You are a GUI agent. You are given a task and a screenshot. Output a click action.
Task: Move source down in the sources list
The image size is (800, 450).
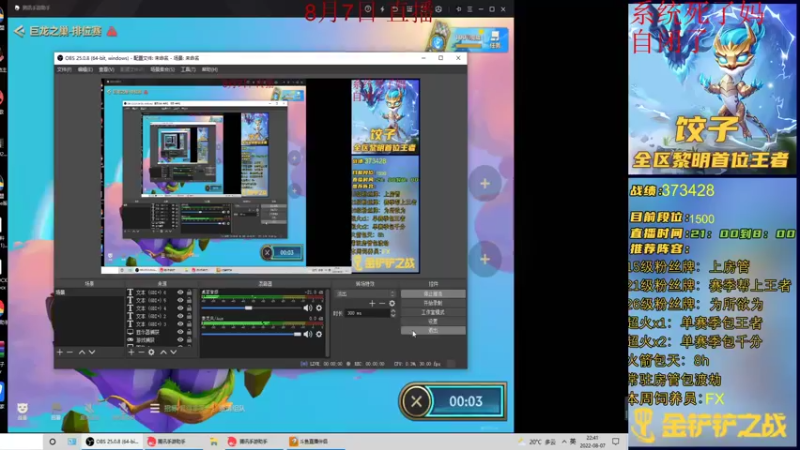tap(173, 352)
